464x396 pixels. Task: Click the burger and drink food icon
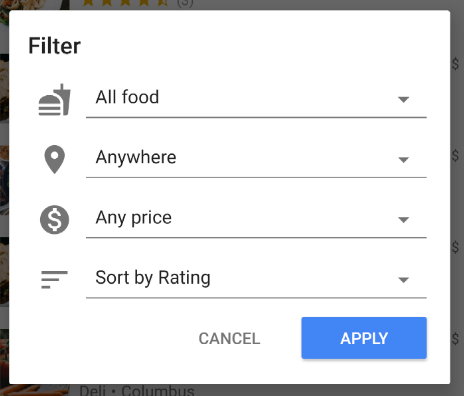tap(54, 100)
